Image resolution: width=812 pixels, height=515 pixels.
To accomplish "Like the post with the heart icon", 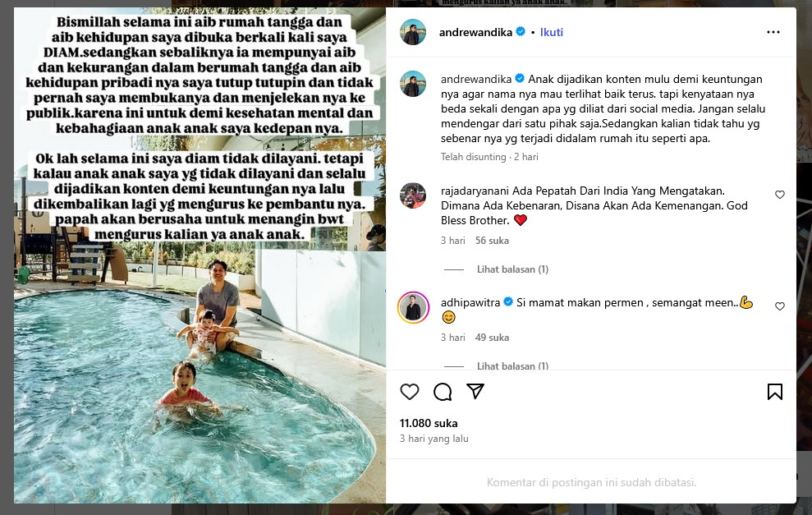I will 409,392.
